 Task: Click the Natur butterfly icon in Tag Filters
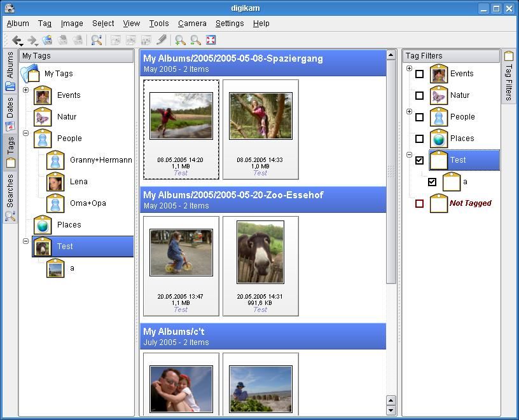click(x=439, y=95)
